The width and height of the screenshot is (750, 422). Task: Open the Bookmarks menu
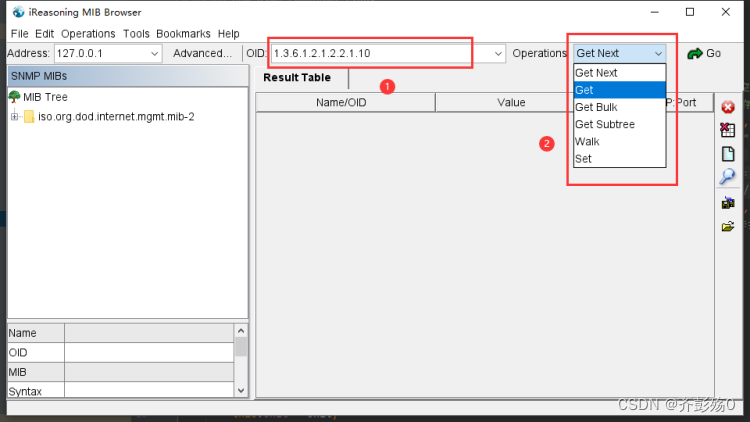pos(183,34)
